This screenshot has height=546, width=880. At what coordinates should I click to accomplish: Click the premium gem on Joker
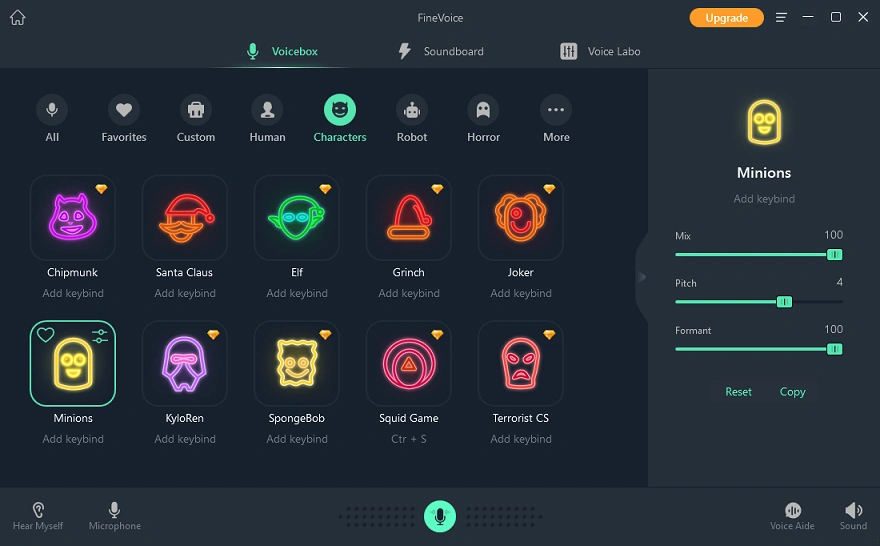[x=549, y=189]
